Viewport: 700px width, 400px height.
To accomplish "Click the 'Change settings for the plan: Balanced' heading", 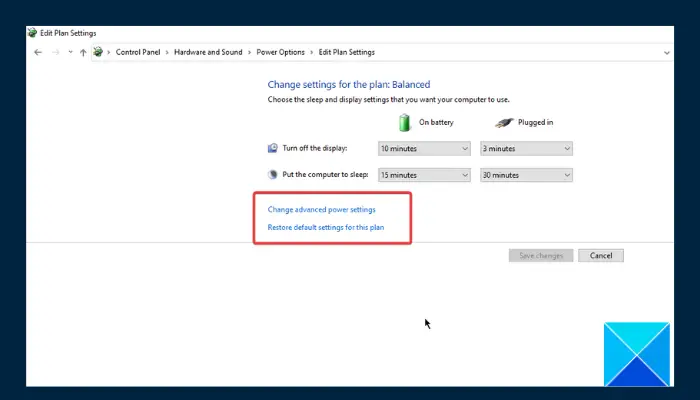I will [349, 84].
